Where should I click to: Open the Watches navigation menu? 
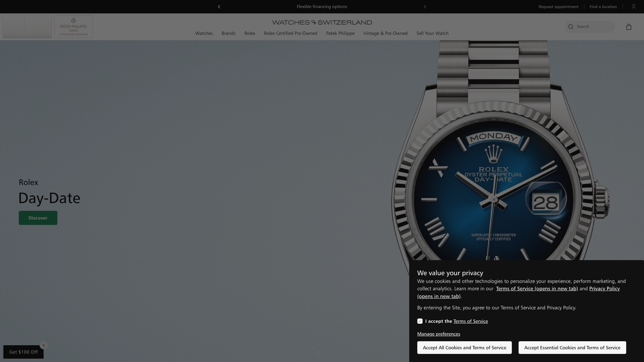tap(204, 34)
